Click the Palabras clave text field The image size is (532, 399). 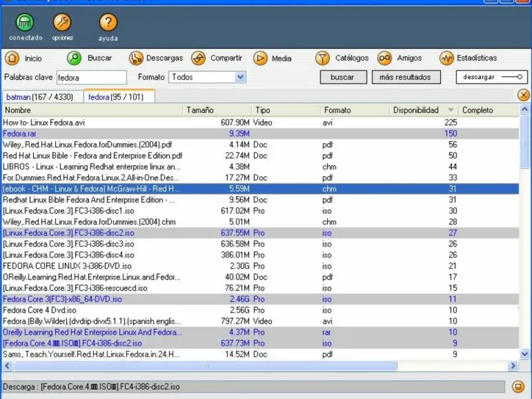(x=91, y=78)
